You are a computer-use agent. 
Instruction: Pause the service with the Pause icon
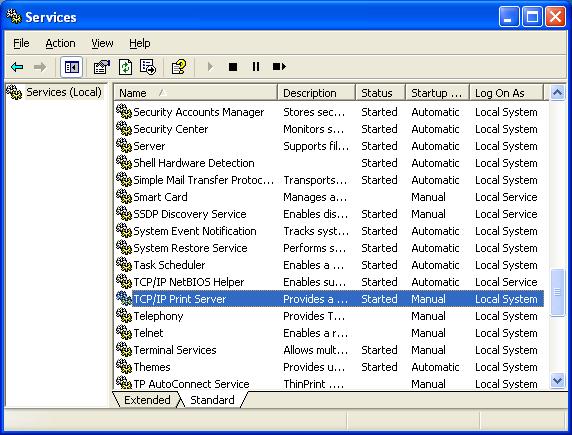click(256, 67)
